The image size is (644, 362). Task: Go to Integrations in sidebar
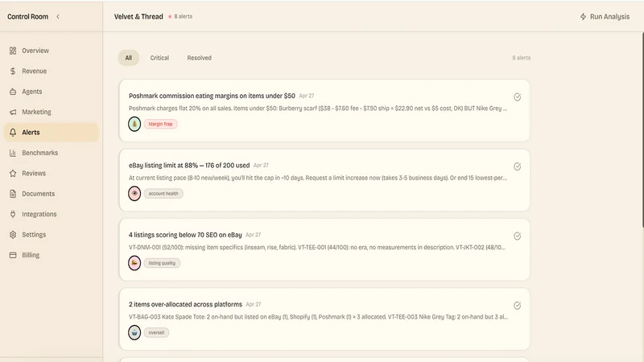[x=51, y=214]
